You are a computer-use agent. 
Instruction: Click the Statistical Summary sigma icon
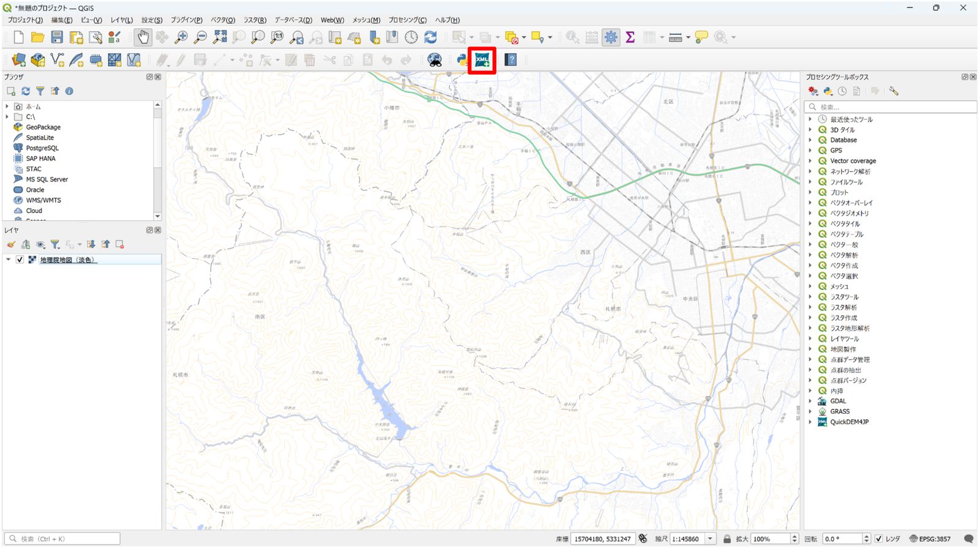click(x=630, y=37)
